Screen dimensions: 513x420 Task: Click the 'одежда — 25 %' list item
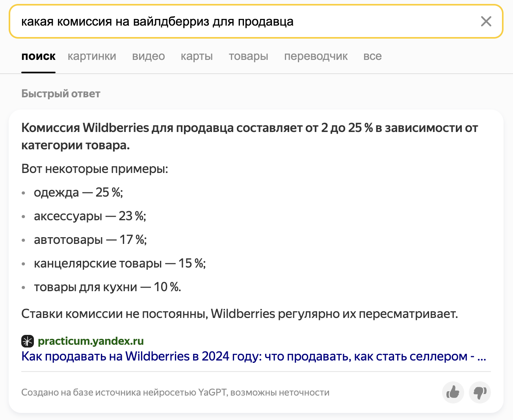point(78,192)
